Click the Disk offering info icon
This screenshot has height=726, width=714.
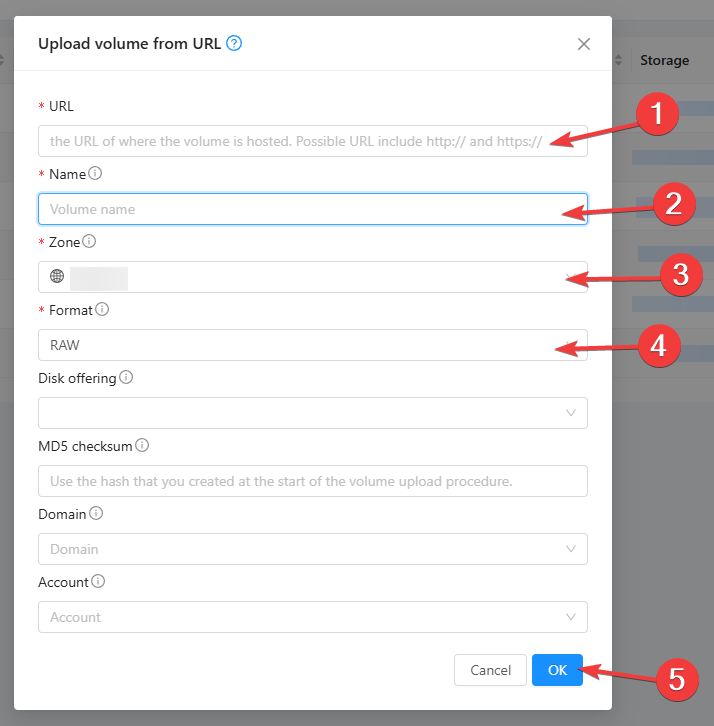click(126, 377)
